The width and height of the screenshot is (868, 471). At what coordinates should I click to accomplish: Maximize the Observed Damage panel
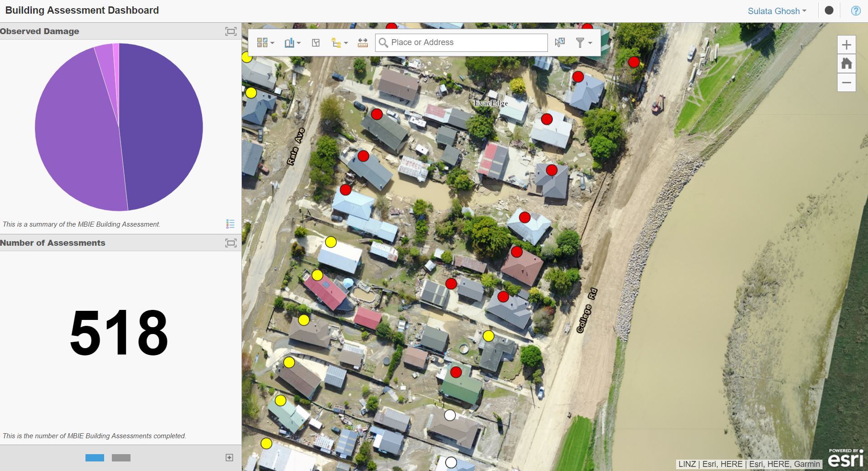(231, 31)
